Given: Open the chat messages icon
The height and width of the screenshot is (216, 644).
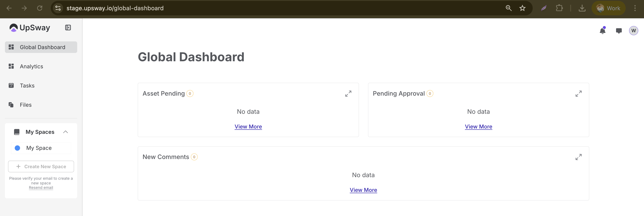Looking at the screenshot, I should point(619,31).
